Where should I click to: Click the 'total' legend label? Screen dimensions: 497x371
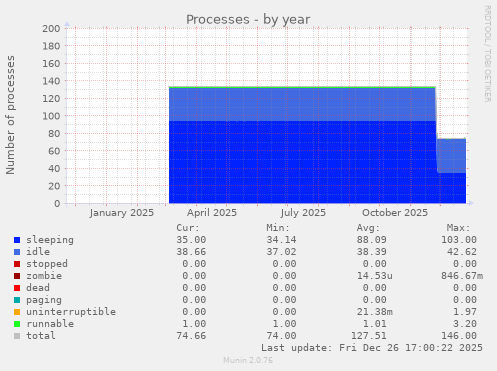click(x=41, y=336)
